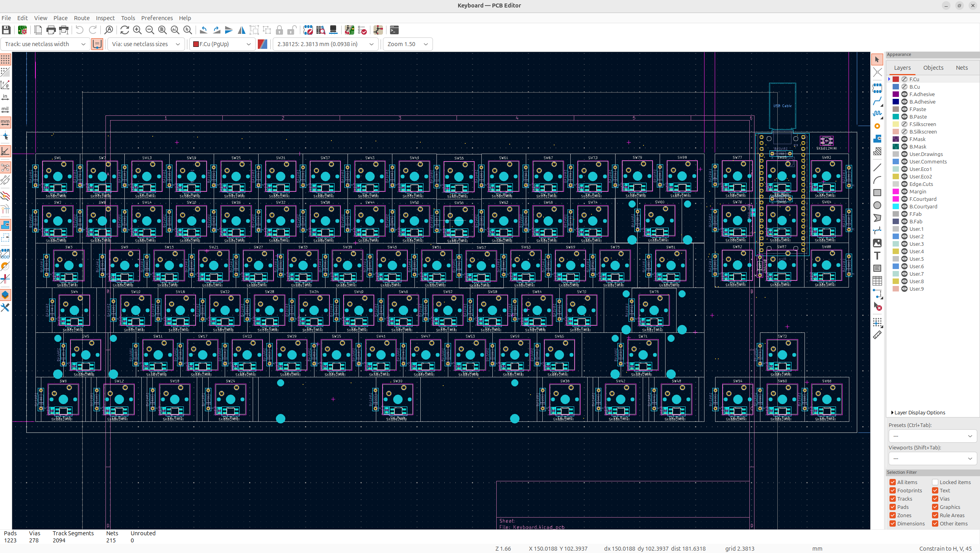Image resolution: width=980 pixels, height=553 pixels.
Task: Select the Draw Circle tool
Action: click(877, 205)
